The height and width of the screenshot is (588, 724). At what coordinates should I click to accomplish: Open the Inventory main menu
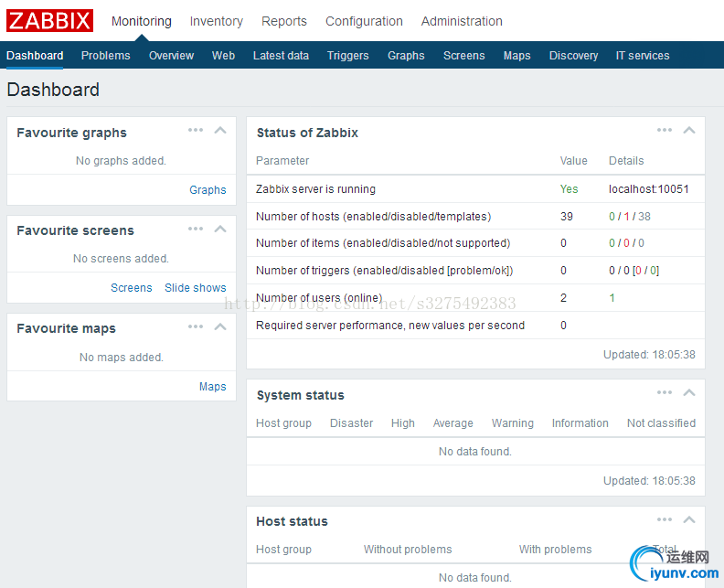point(216,21)
